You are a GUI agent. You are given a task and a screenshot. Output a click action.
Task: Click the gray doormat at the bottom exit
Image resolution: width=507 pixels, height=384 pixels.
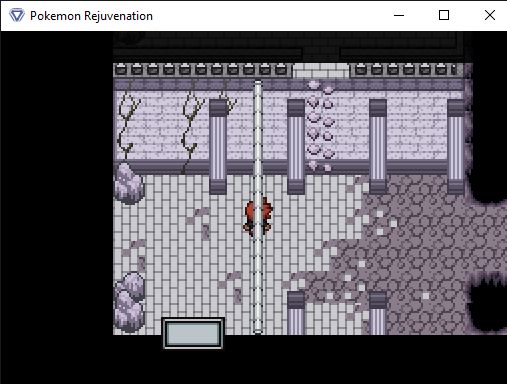click(193, 334)
